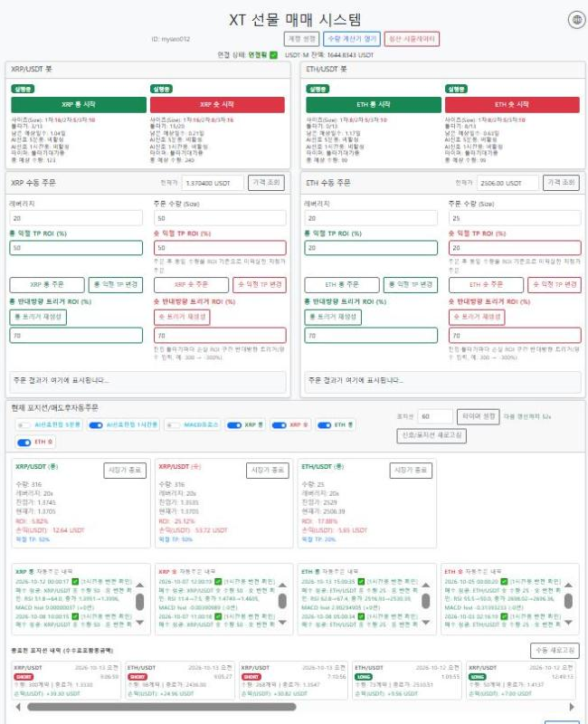Focus ETH 숏 반대방향 트리거 ROI field
The image size is (588, 724).
click(515, 336)
